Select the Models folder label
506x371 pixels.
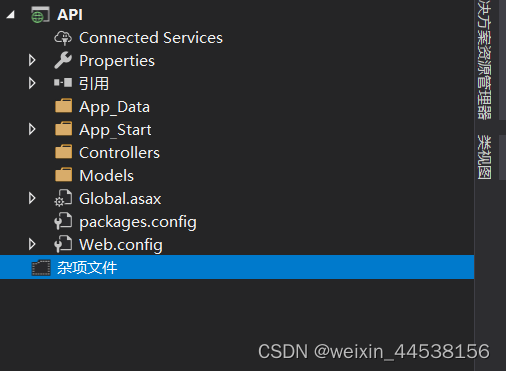(106, 176)
